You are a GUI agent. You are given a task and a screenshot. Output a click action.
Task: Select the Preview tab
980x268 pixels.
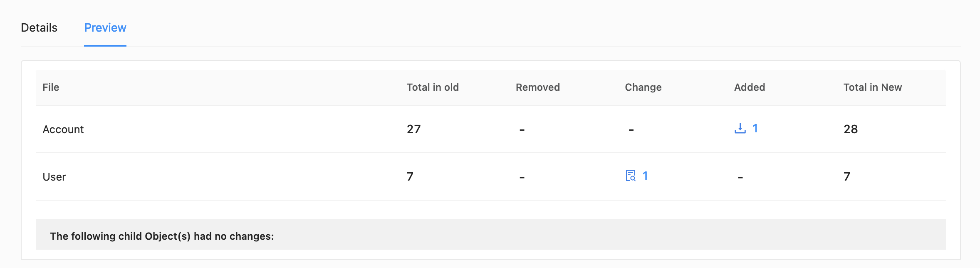click(x=105, y=28)
